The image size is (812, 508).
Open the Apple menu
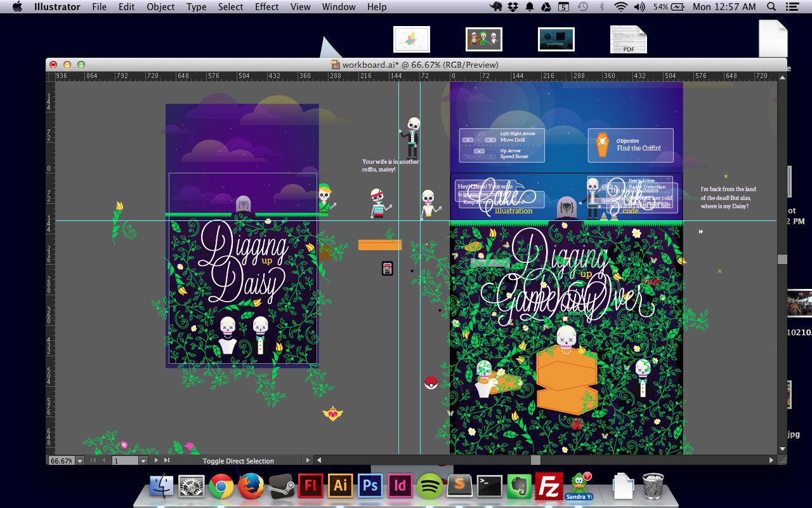point(18,7)
